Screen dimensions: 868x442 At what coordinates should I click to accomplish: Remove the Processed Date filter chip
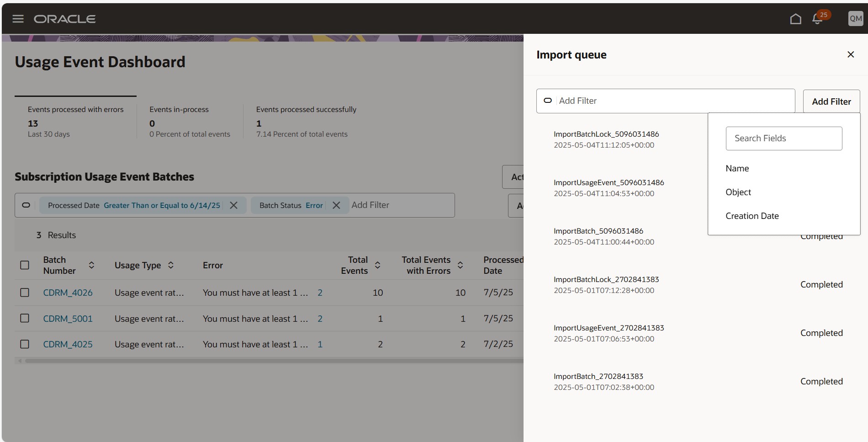tap(233, 205)
